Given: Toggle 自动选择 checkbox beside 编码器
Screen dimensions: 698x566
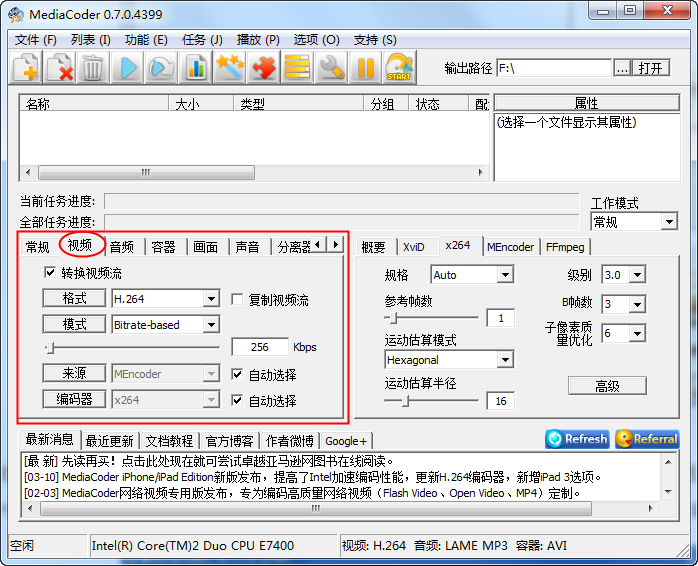Looking at the screenshot, I should (x=237, y=400).
